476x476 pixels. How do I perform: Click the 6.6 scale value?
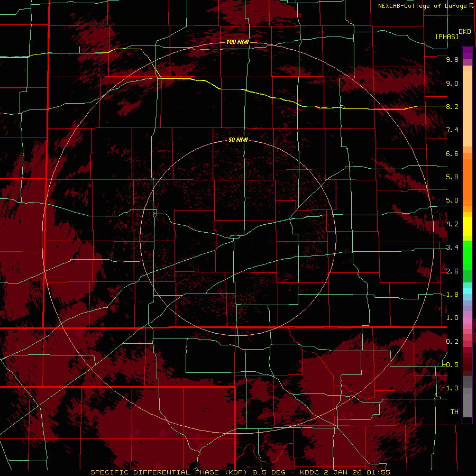pyautogui.click(x=452, y=153)
